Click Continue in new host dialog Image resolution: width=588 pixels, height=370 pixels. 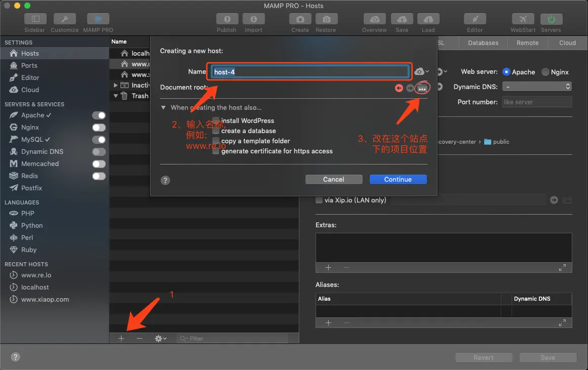(x=398, y=180)
